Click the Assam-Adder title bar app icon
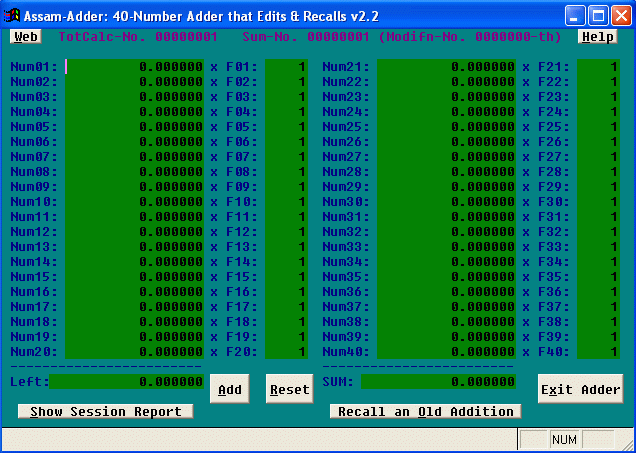Screen dimensions: 636x453 [x=12, y=16]
